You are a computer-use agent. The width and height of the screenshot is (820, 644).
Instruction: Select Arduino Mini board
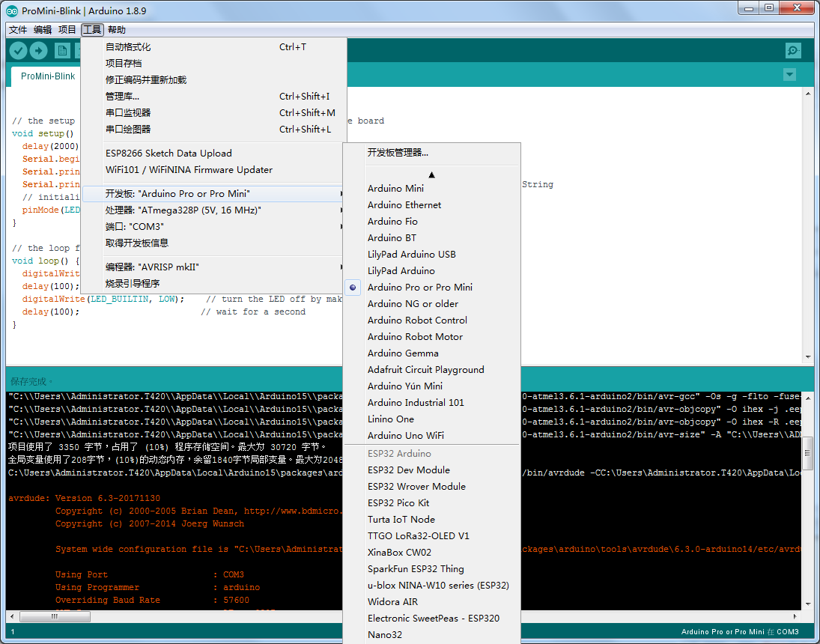(x=432, y=189)
